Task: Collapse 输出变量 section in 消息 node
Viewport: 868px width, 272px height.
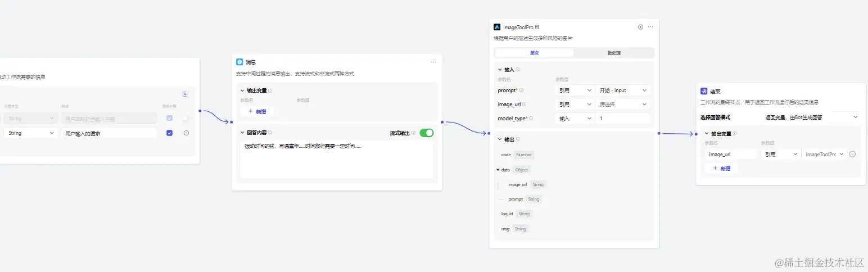Action: [242, 90]
